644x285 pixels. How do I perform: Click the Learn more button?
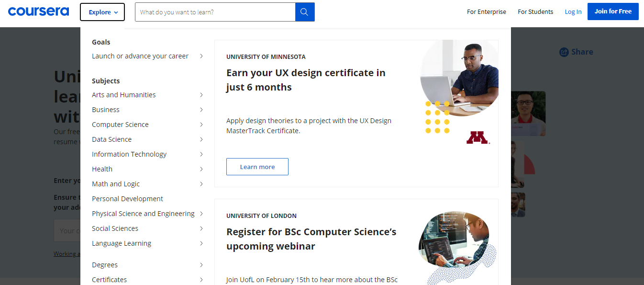[257, 167]
